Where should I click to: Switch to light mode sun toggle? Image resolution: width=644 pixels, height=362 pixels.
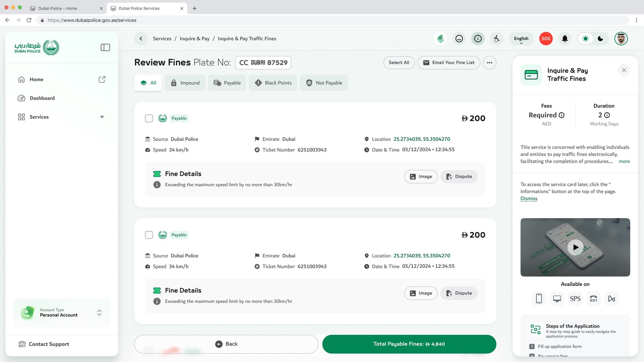pos(585,39)
